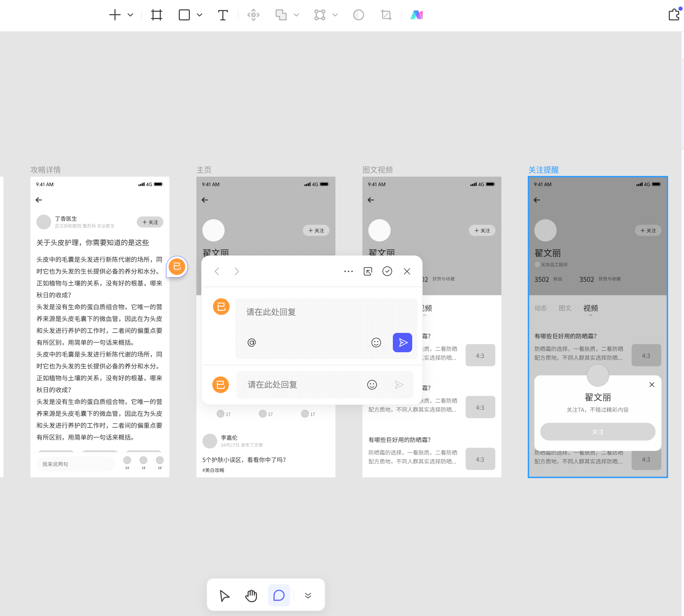This screenshot has height=616, width=684.
Task: Click the 我来说两句 comment field
Action: [75, 464]
